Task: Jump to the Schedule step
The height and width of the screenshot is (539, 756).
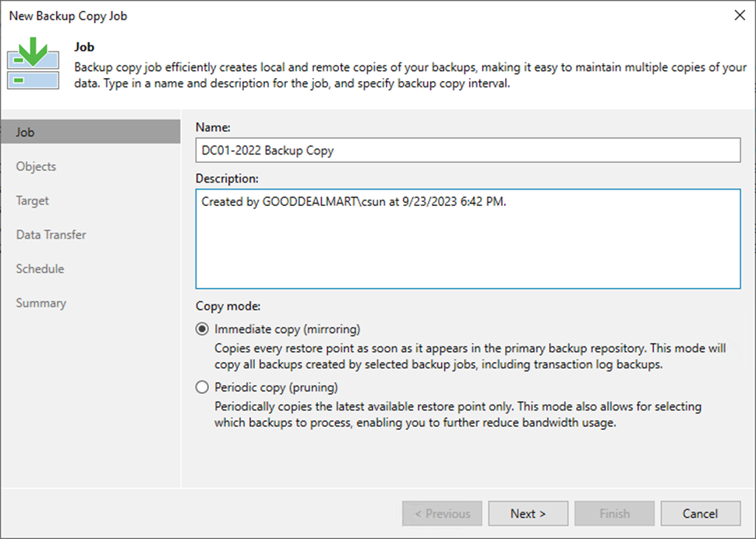Action: coord(40,269)
